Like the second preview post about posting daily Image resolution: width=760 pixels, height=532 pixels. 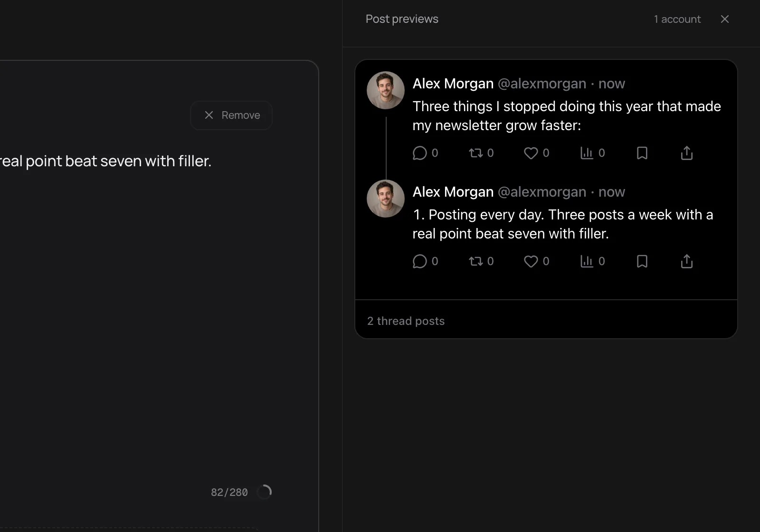click(531, 261)
